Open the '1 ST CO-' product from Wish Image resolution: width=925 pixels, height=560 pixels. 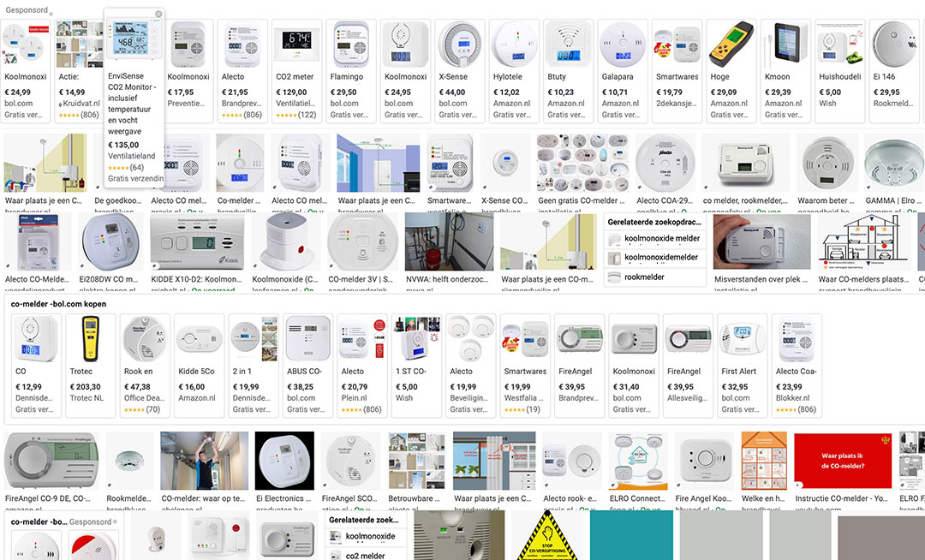(x=416, y=366)
